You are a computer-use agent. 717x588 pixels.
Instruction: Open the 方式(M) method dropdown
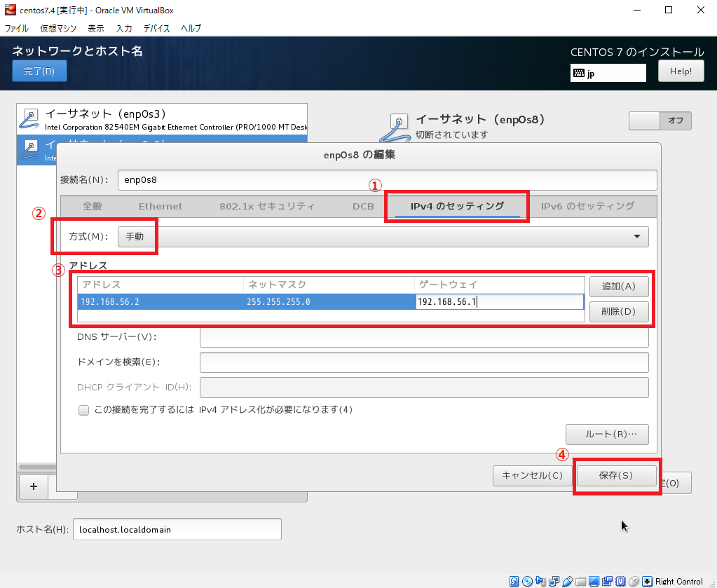click(x=383, y=237)
